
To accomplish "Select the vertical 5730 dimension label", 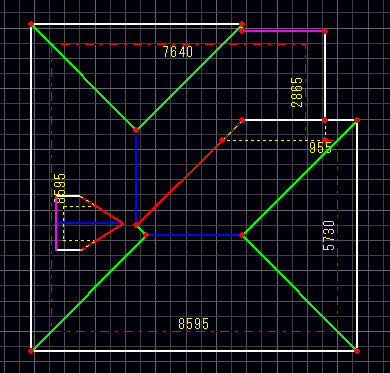I will tap(329, 235).
